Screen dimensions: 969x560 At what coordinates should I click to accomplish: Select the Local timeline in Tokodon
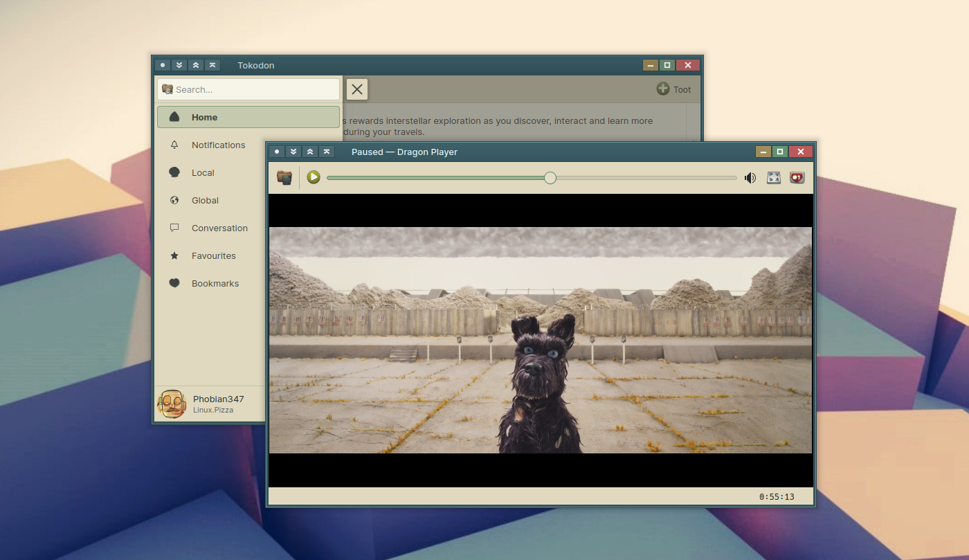(x=211, y=172)
